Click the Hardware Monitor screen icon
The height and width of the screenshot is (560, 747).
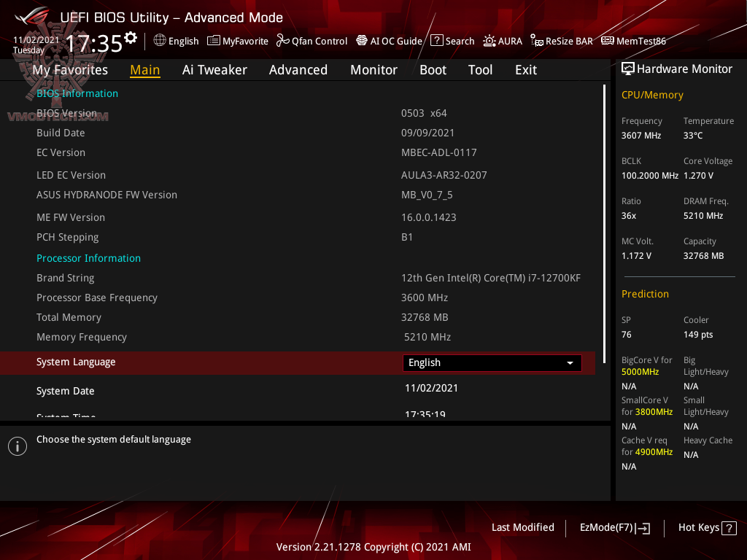pos(628,69)
